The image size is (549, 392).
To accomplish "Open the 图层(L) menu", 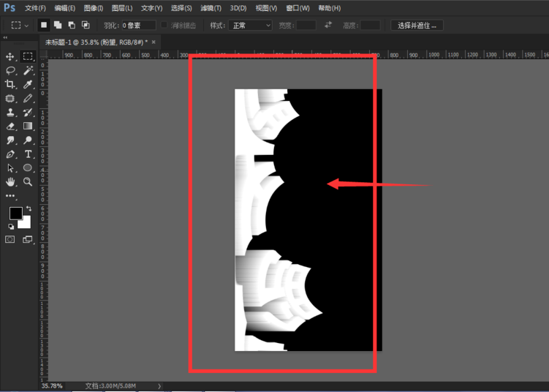I will [x=122, y=8].
